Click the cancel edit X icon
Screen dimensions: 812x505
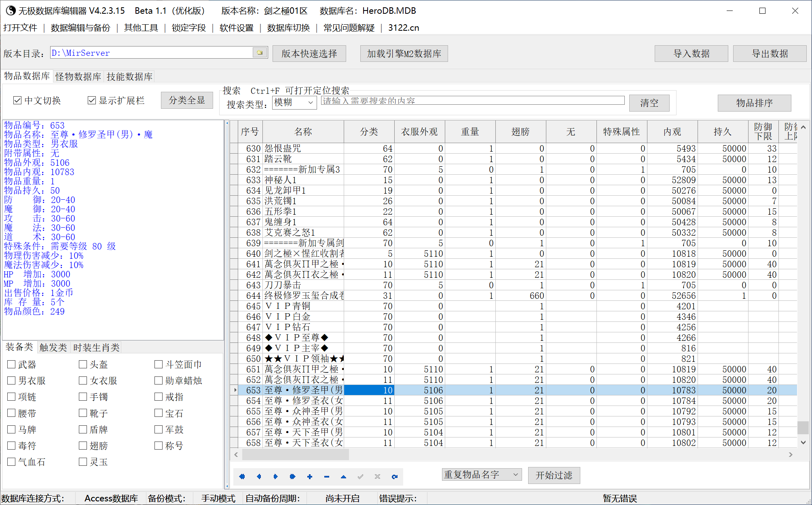pyautogui.click(x=377, y=477)
